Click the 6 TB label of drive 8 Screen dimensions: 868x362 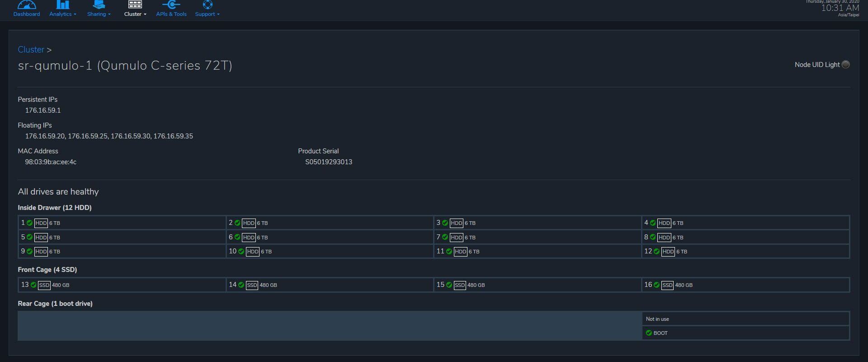coord(678,238)
